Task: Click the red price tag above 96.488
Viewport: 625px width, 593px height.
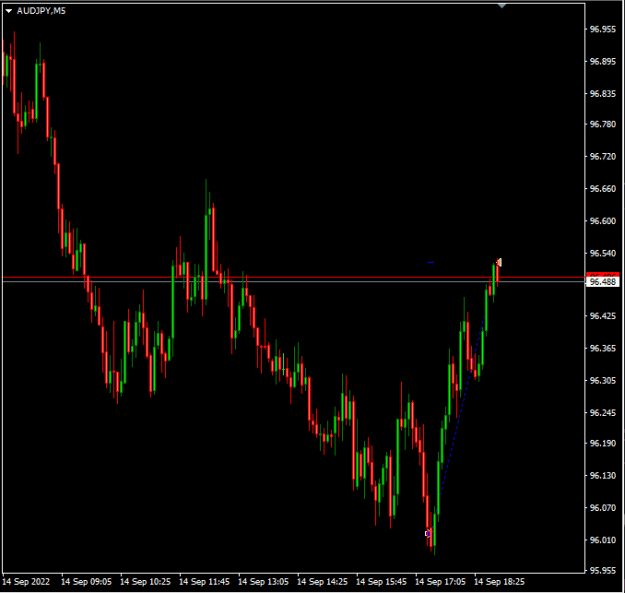Action: click(x=603, y=275)
